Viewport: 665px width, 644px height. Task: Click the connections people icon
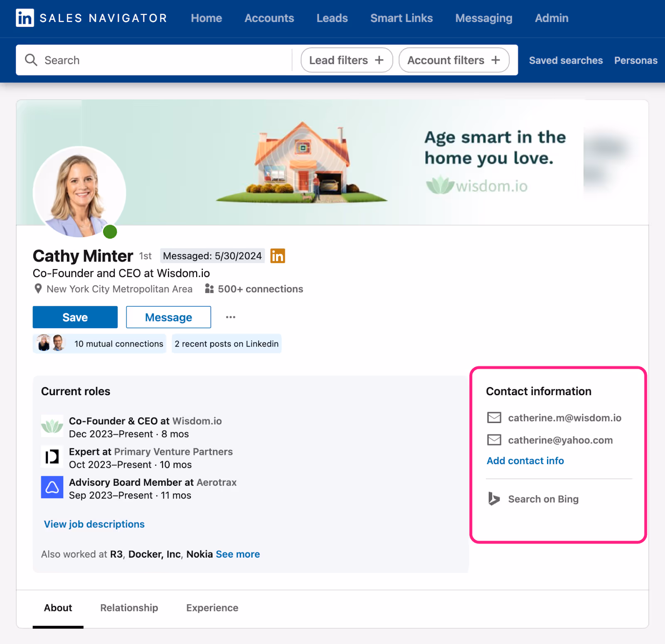pos(209,289)
